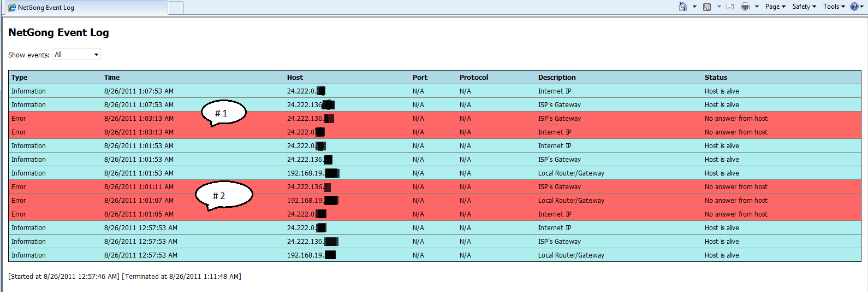The height and width of the screenshot is (292, 868).
Task: Click the Type column header
Action: coord(20,77)
